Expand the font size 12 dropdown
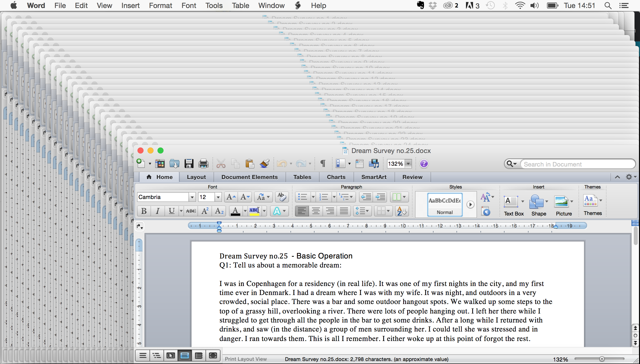640x364 pixels. click(x=218, y=197)
